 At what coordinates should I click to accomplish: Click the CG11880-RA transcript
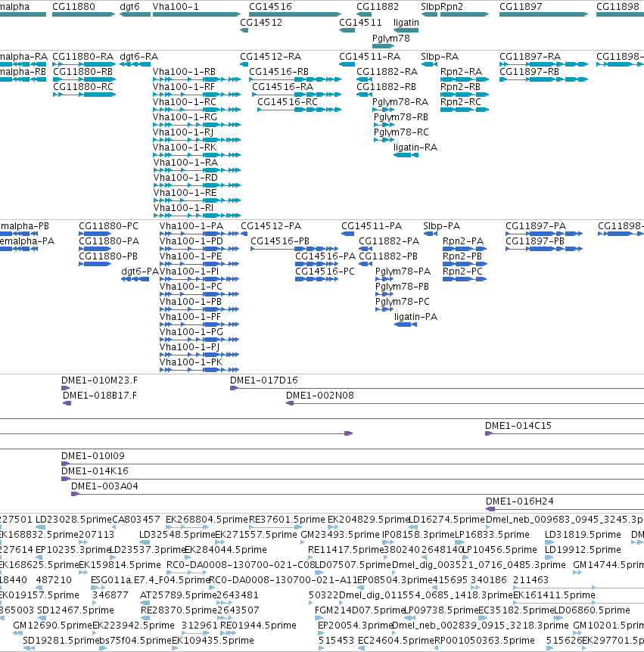83,64
